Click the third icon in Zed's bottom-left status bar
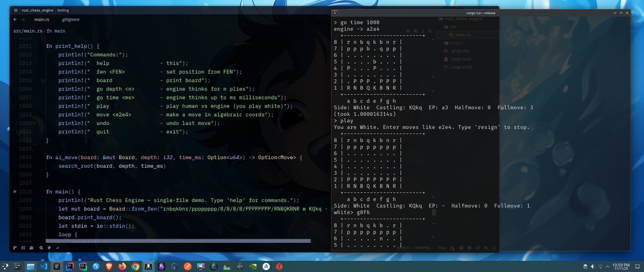 click(x=32, y=248)
